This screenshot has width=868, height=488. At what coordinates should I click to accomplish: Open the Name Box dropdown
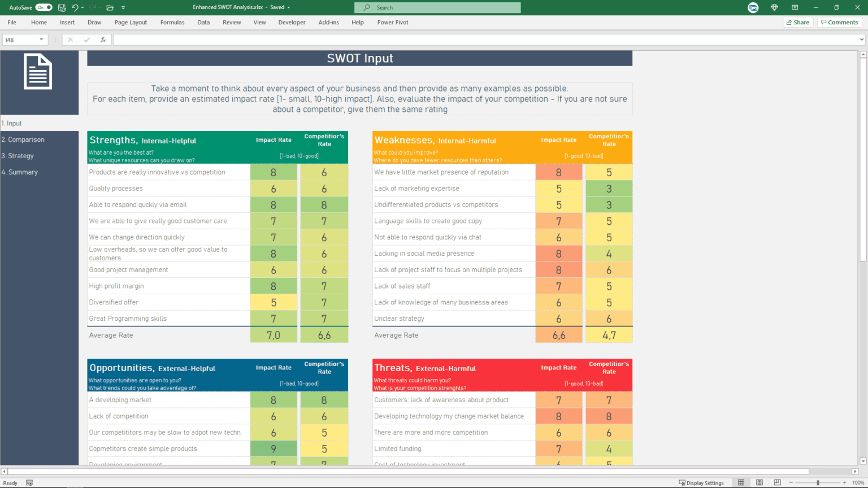40,40
